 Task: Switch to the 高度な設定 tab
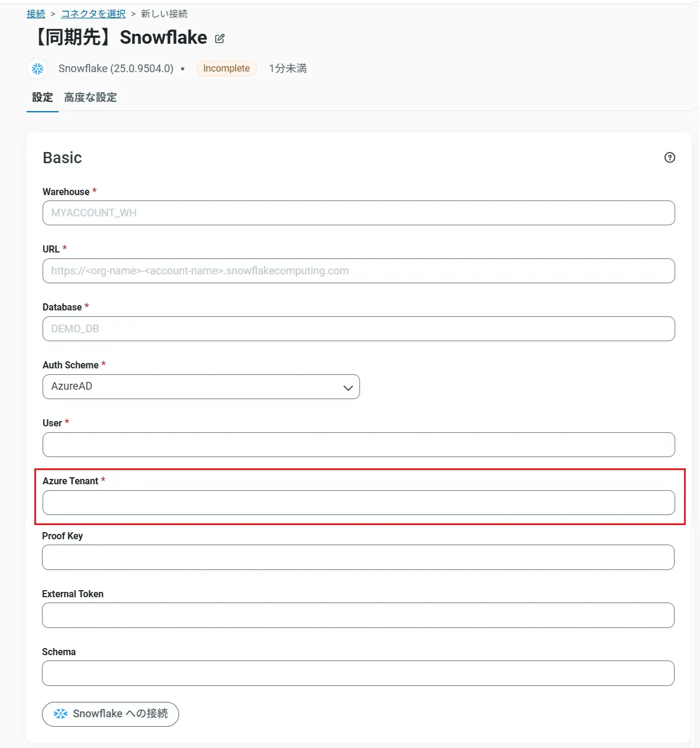point(90,98)
